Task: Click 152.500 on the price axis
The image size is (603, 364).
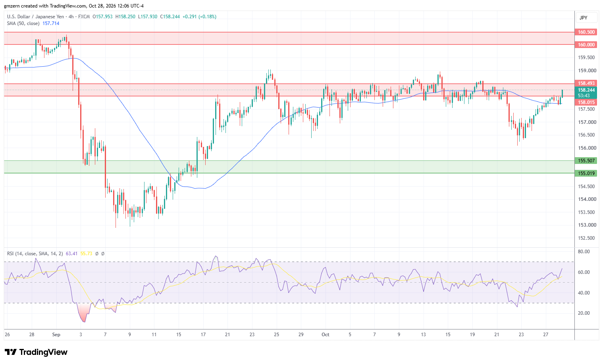Action: (x=586, y=238)
